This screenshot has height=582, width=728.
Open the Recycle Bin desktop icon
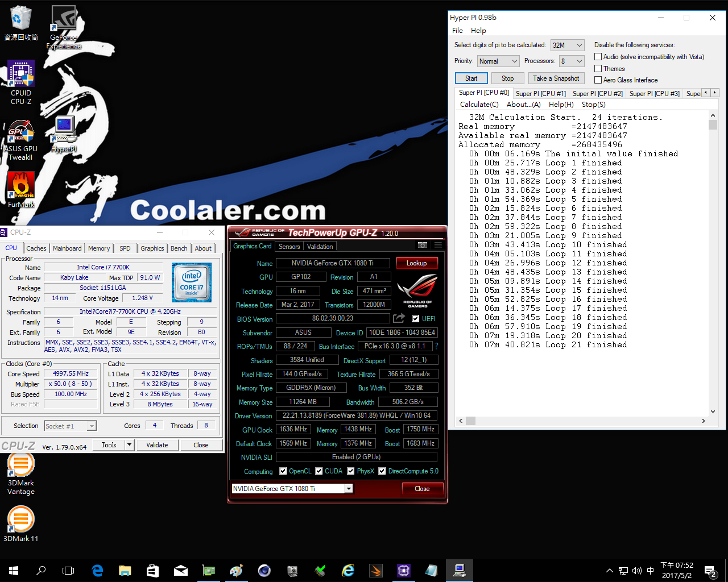[x=21, y=23]
